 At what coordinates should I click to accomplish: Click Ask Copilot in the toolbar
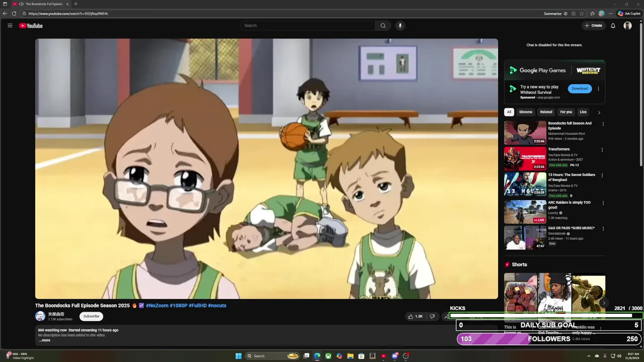629,14
